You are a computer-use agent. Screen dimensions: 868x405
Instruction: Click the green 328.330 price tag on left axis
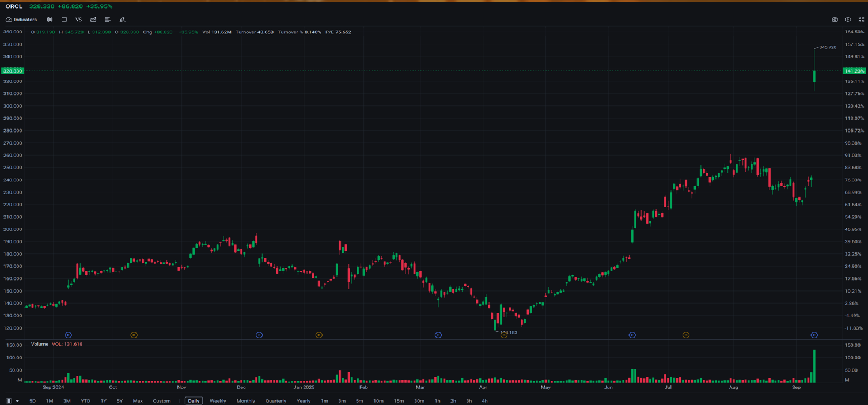[x=12, y=71]
